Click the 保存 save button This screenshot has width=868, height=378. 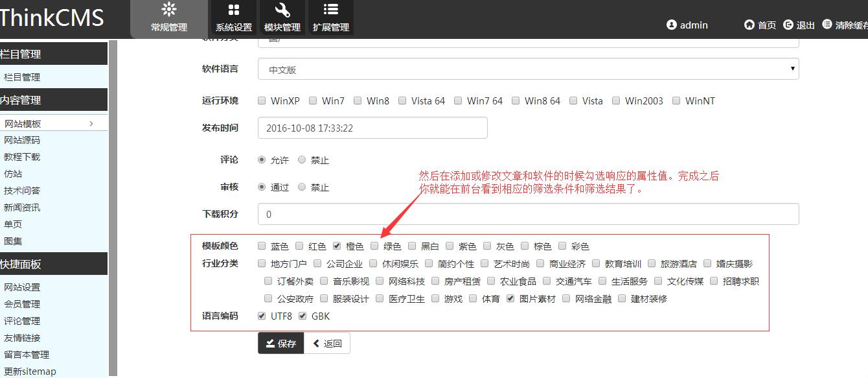(x=280, y=343)
